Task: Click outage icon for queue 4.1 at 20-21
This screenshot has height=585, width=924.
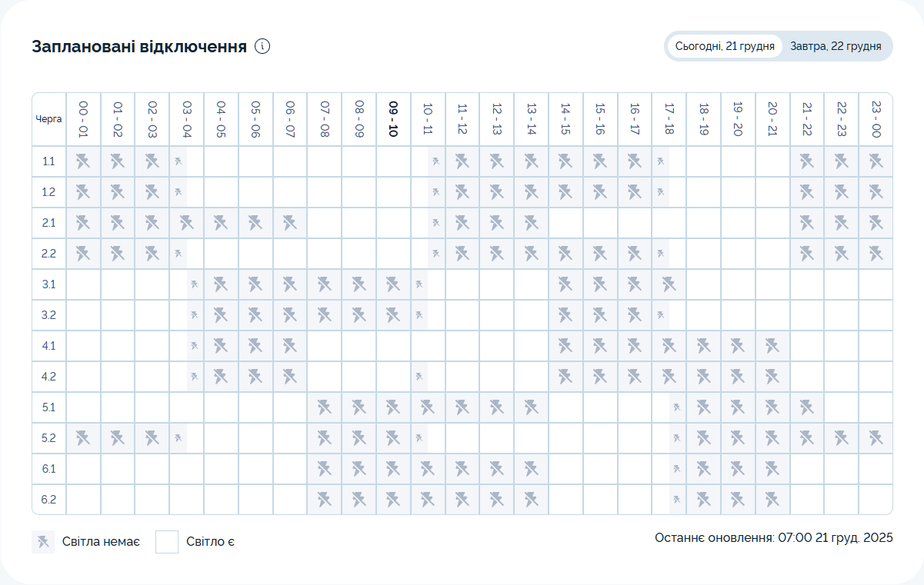Action: (772, 346)
